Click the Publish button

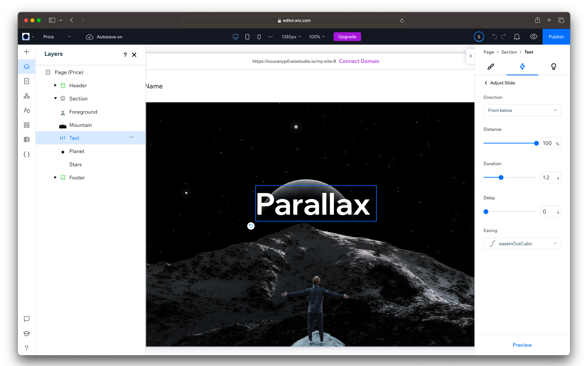(x=556, y=37)
